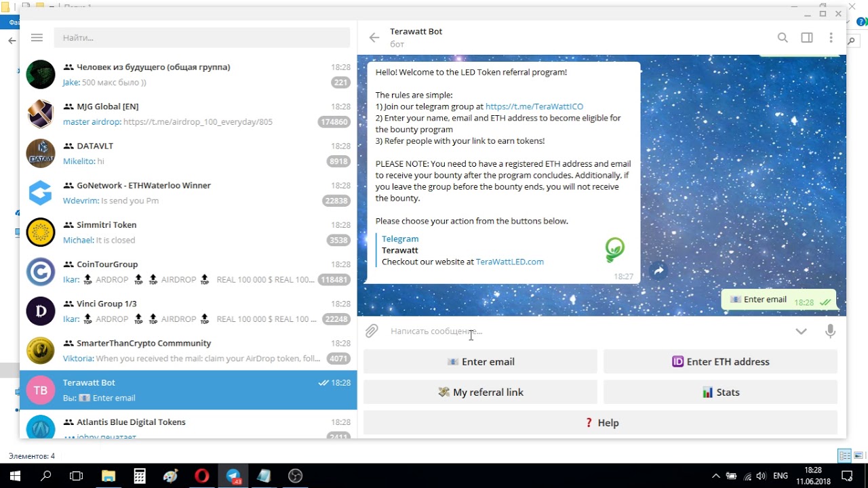The height and width of the screenshot is (488, 868).
Task: Go back with the header arrow
Action: click(x=374, y=38)
